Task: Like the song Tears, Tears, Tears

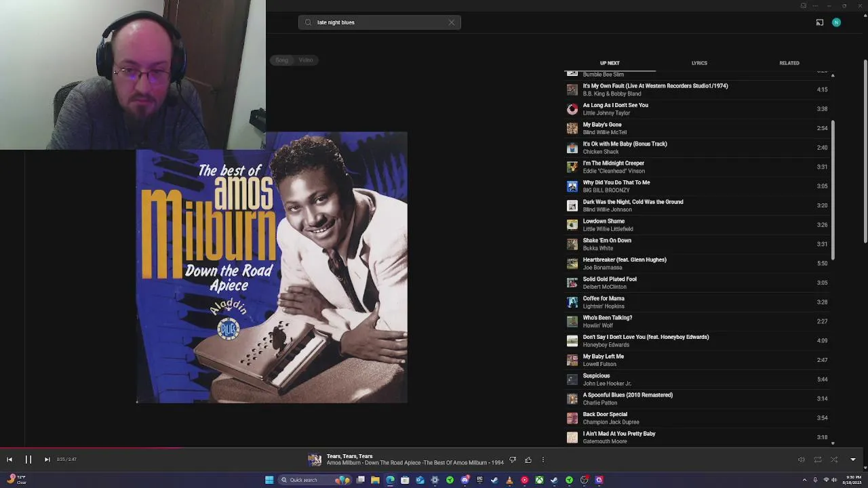Action: pos(528,460)
